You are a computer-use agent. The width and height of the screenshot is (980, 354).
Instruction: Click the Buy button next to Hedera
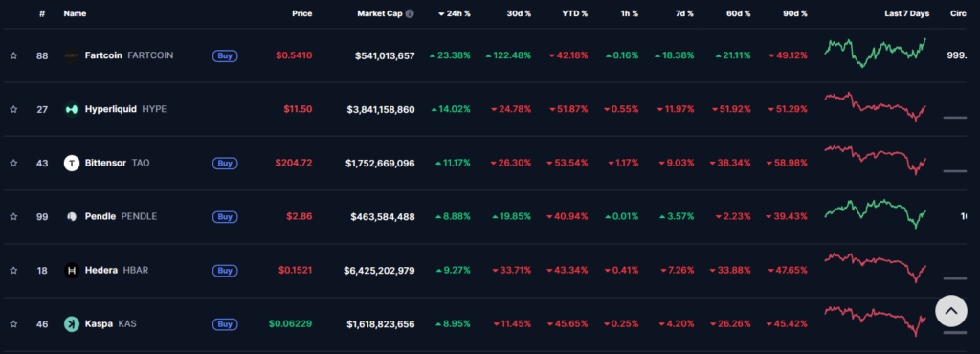pos(225,271)
